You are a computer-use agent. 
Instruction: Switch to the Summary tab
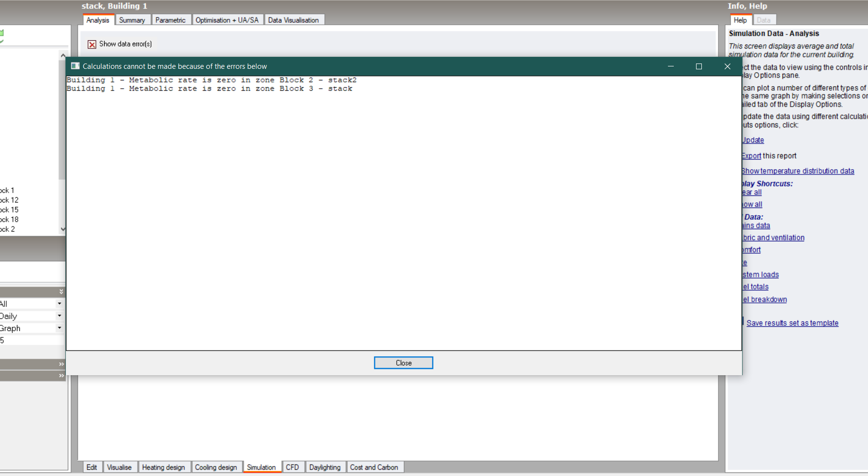[x=132, y=20]
